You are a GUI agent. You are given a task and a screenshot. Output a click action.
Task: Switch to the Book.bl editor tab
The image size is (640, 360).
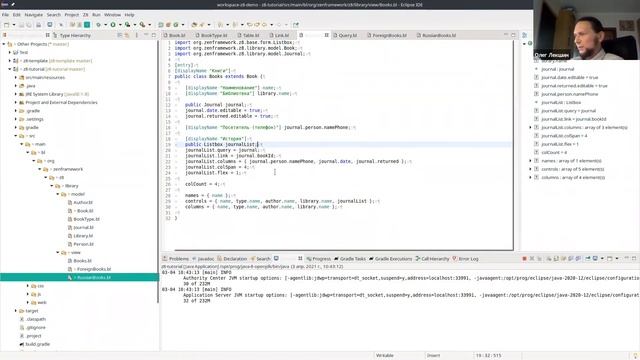(176, 36)
